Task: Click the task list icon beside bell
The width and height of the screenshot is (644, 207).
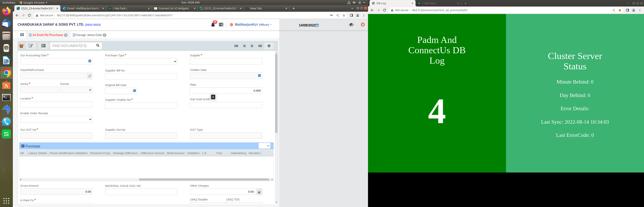Action: 221,25
